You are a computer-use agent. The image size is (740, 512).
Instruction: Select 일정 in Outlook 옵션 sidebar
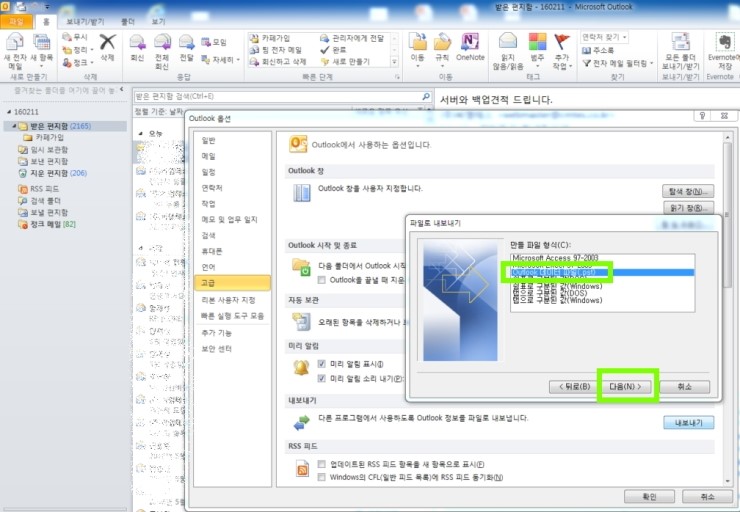click(x=232, y=172)
